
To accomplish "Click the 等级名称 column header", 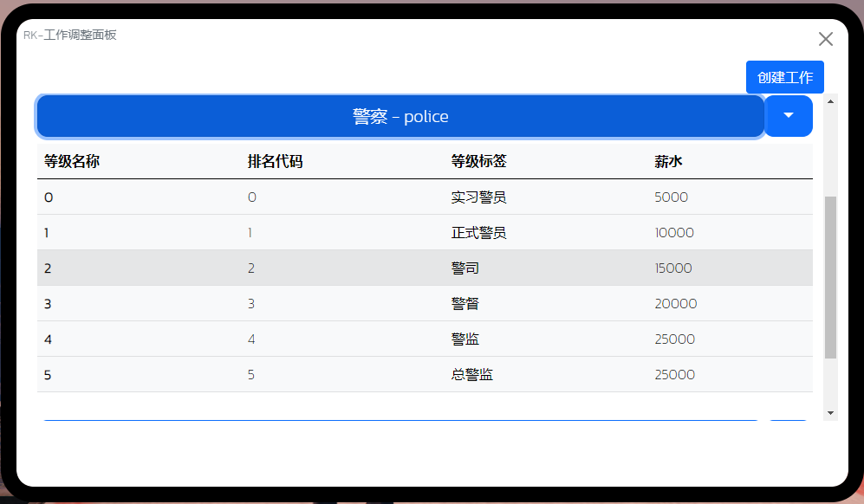I will click(x=72, y=161).
